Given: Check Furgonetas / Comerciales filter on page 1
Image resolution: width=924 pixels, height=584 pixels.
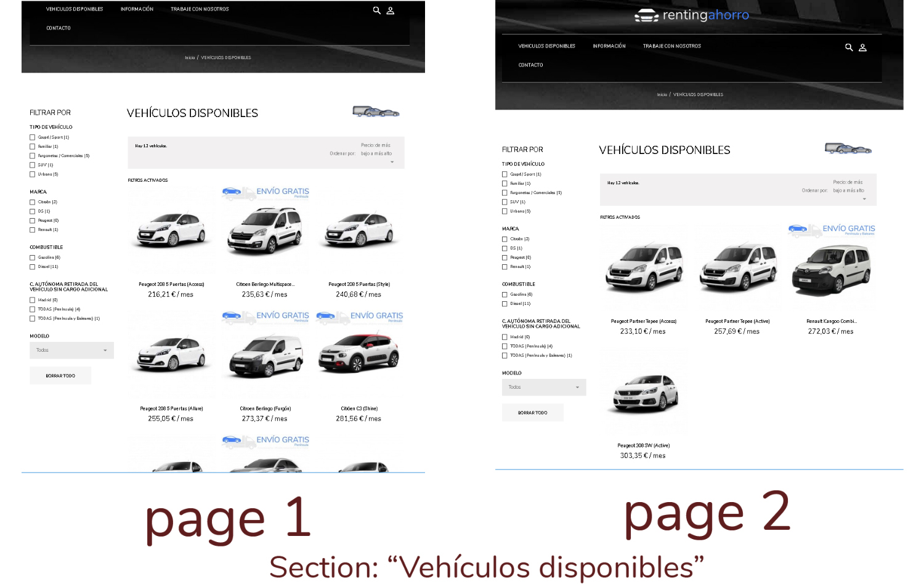Looking at the screenshot, I should point(33,156).
